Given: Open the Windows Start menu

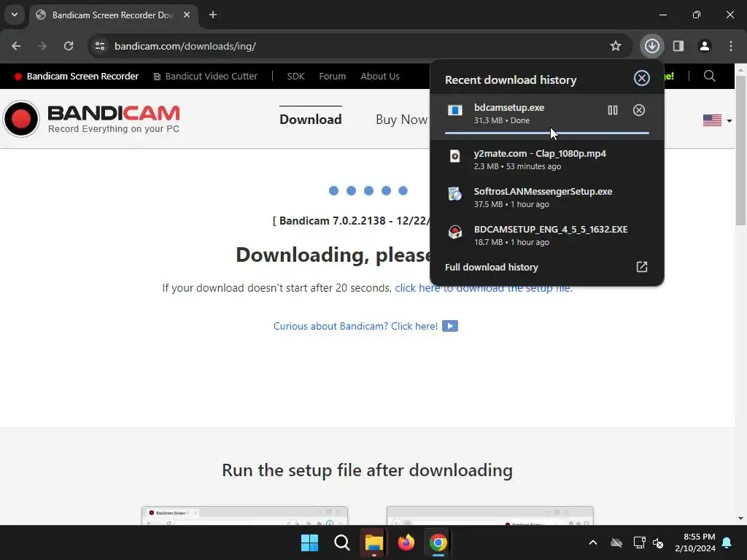Looking at the screenshot, I should (x=309, y=542).
